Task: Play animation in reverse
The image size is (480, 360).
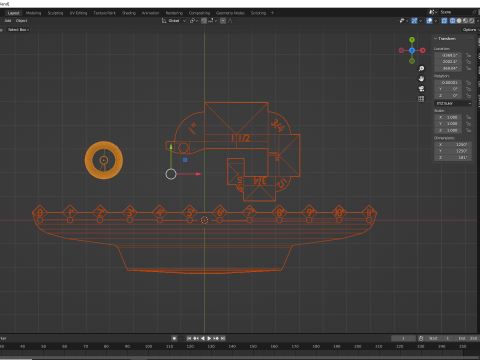Action: (x=203, y=338)
